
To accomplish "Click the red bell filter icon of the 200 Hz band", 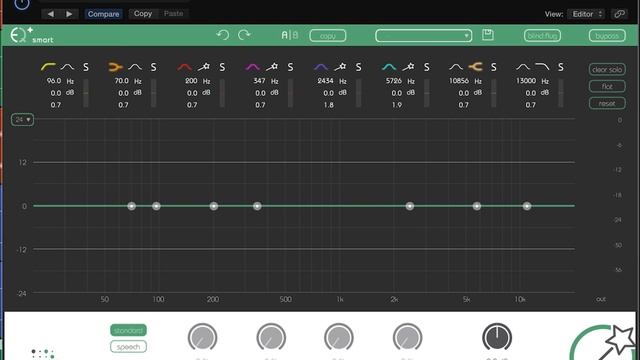I will [x=184, y=67].
